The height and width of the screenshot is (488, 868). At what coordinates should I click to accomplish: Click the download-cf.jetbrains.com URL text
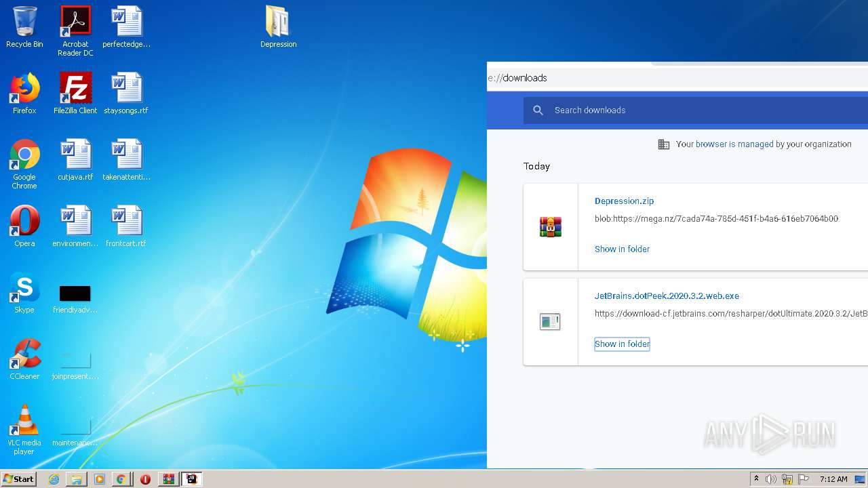[731, 313]
